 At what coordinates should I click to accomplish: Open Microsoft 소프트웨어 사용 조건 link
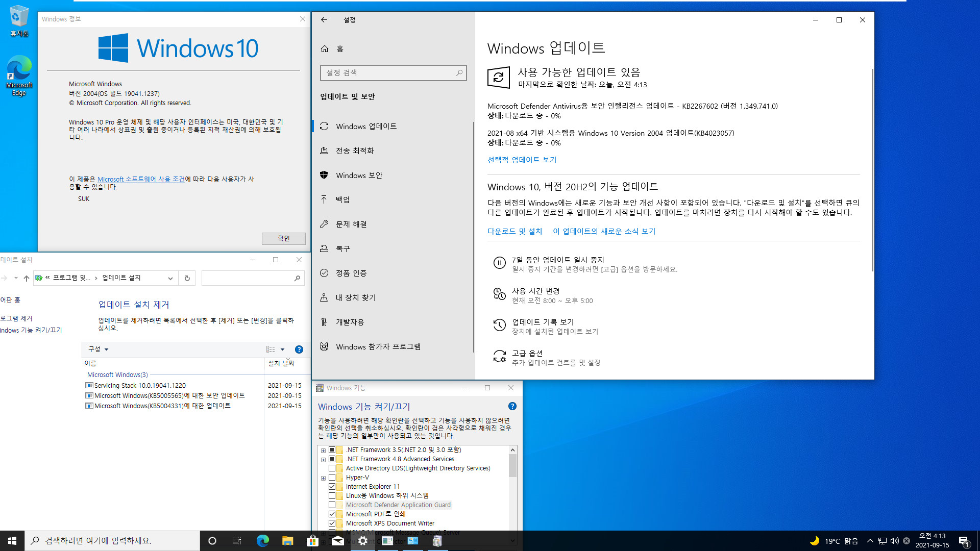[141, 179]
